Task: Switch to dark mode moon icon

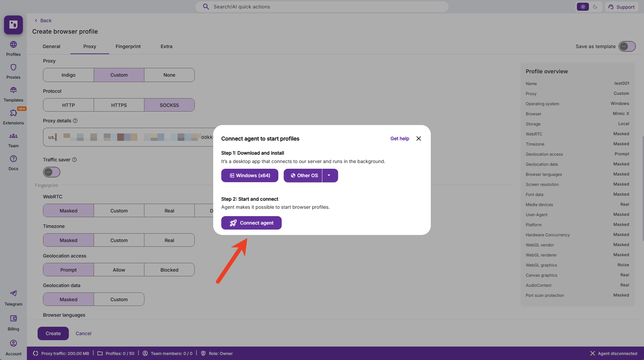Action: click(x=595, y=7)
